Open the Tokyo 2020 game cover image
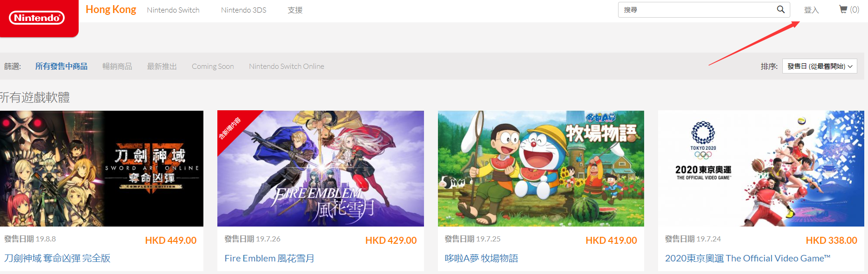 761,168
